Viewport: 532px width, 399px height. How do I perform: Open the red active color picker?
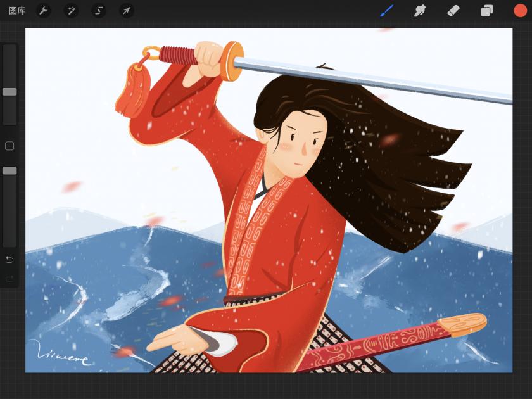click(520, 11)
